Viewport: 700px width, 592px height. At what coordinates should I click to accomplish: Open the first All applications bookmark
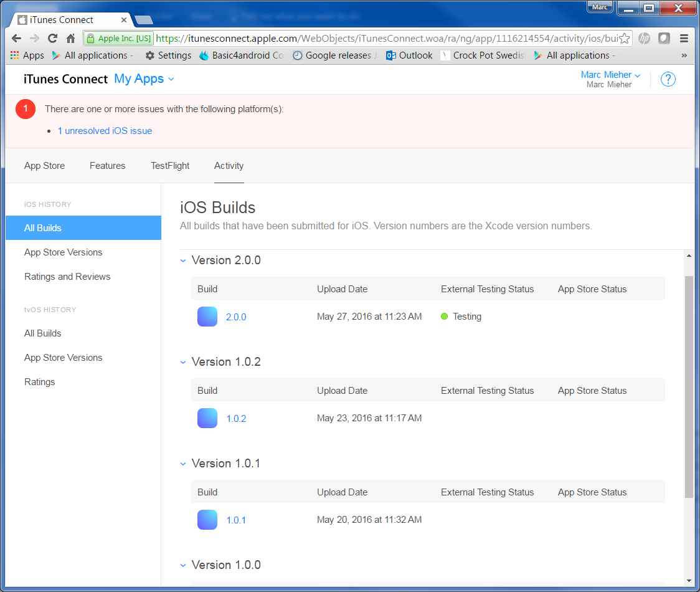93,55
